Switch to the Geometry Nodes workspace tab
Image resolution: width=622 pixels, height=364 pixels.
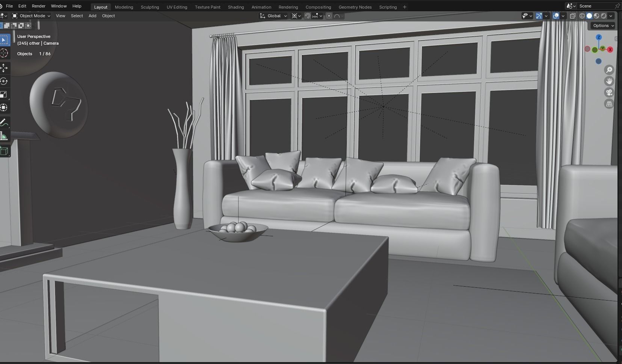coord(355,7)
